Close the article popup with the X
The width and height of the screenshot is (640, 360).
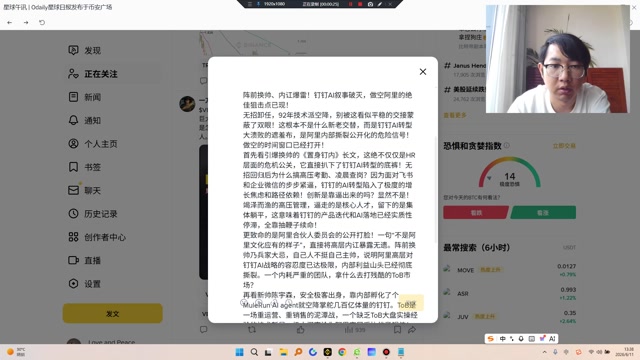(423, 72)
